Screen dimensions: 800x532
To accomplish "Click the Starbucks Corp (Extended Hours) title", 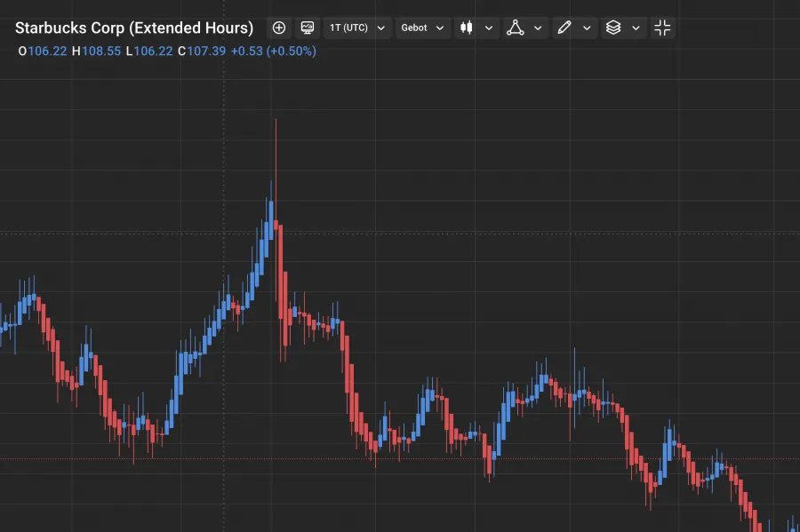I will pos(134,28).
